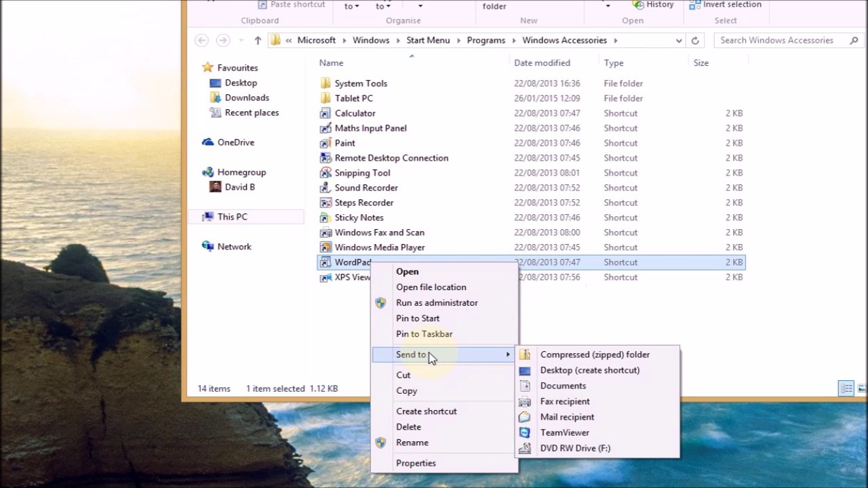Click the Snipping Tool icon
This screenshot has width=868, height=488.
tap(325, 173)
